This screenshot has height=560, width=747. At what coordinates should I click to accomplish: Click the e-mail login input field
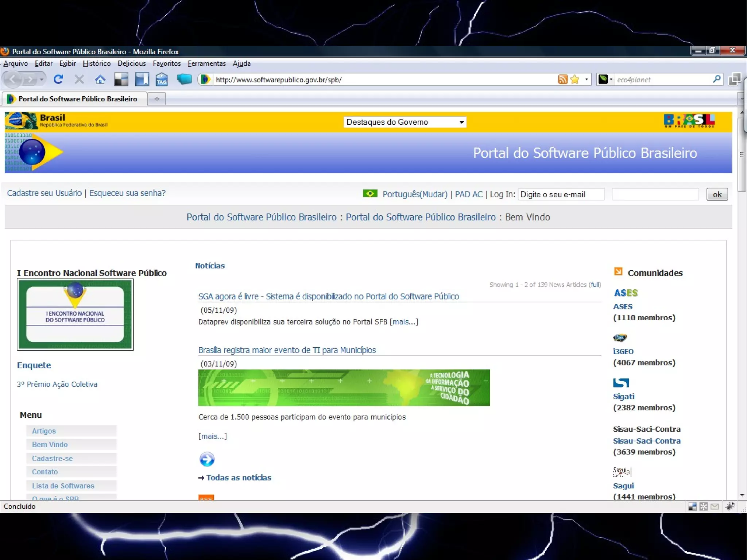click(x=561, y=194)
